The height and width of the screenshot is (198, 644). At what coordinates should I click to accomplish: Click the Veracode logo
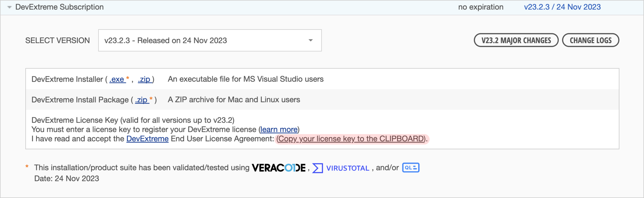(279, 168)
